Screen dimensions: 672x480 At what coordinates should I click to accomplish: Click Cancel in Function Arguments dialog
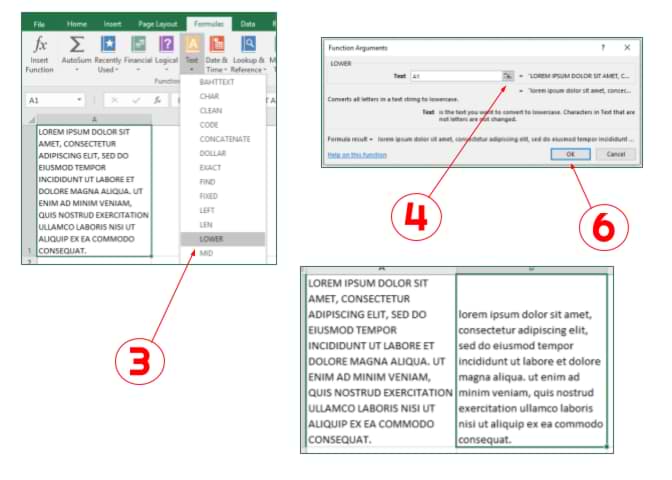point(615,154)
